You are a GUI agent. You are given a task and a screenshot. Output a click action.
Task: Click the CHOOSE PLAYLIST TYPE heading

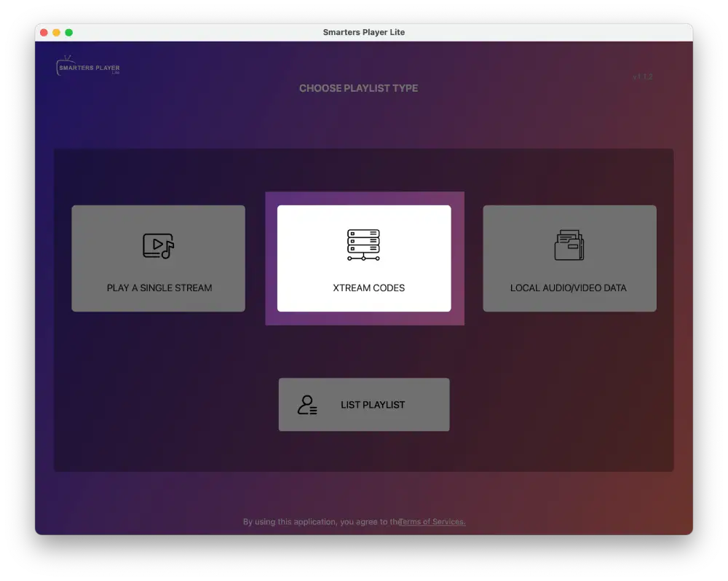(x=358, y=88)
